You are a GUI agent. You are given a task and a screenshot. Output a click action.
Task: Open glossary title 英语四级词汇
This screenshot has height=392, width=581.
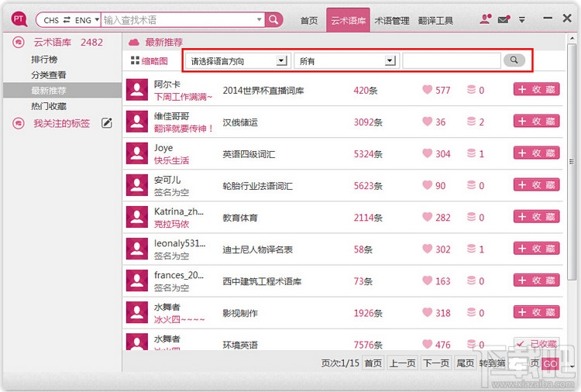tap(249, 154)
